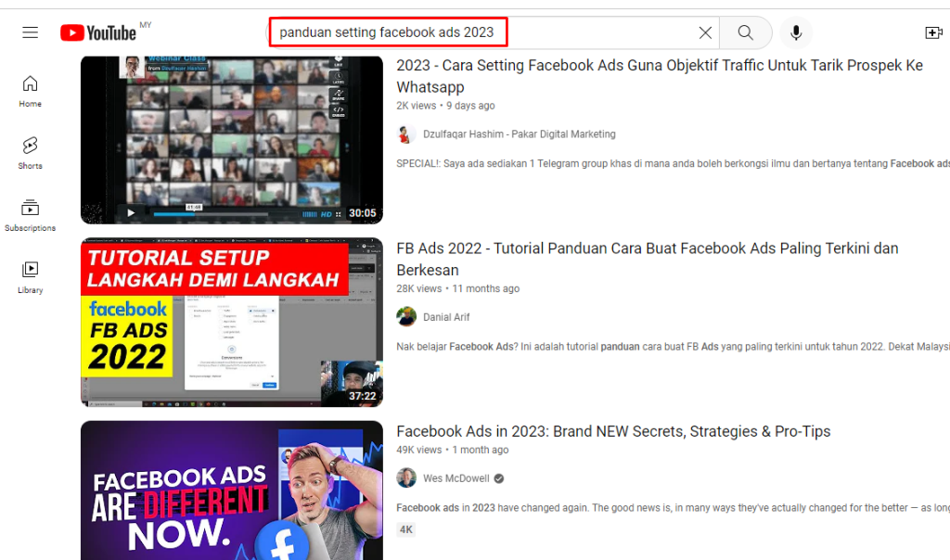
Task: Click the 30:05 duration badge
Action: (363, 213)
